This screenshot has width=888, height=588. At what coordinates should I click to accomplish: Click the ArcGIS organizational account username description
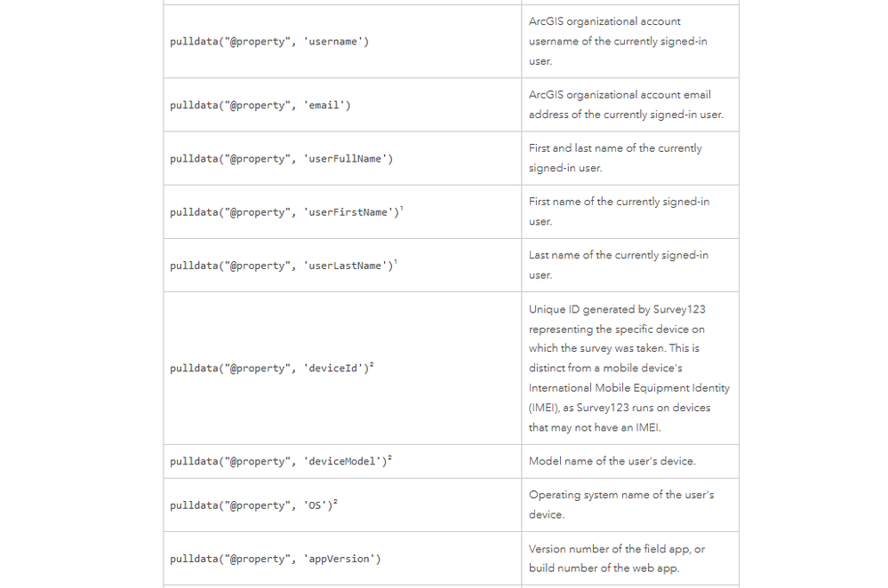click(618, 42)
